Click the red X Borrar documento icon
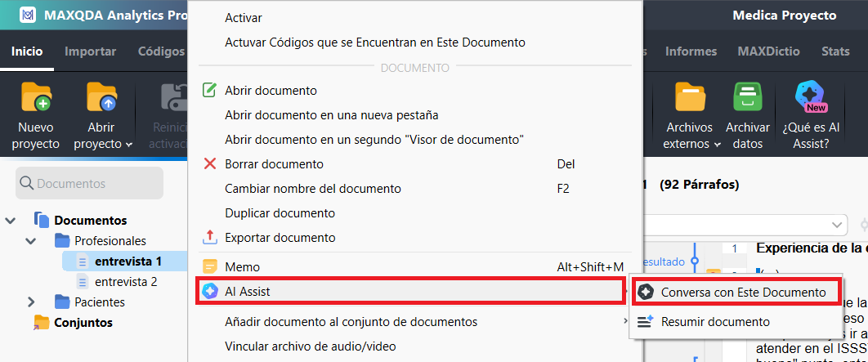The height and width of the screenshot is (362, 868). (210, 164)
